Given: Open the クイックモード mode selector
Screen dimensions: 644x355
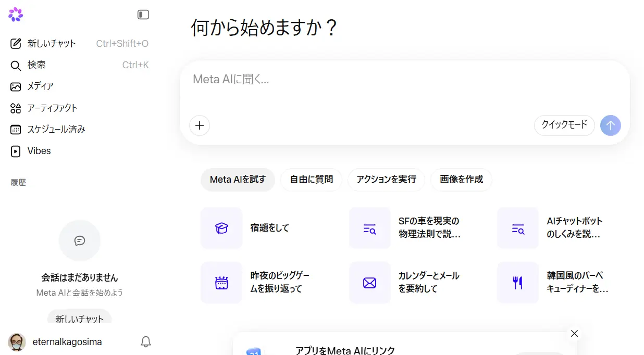Looking at the screenshot, I should 564,125.
